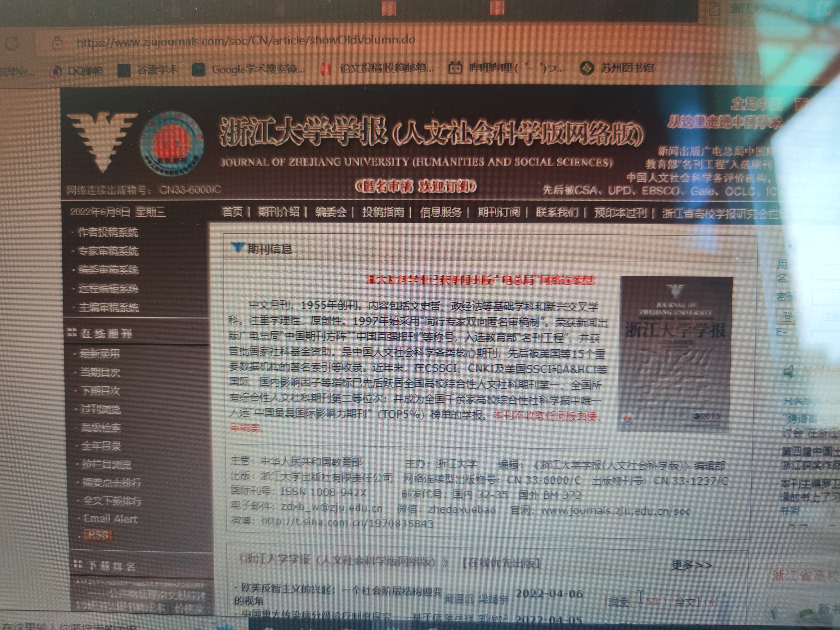Viewport: 840px width, 630px height.
Task: Open 全年目录 in sidebar
Action: coord(102,447)
